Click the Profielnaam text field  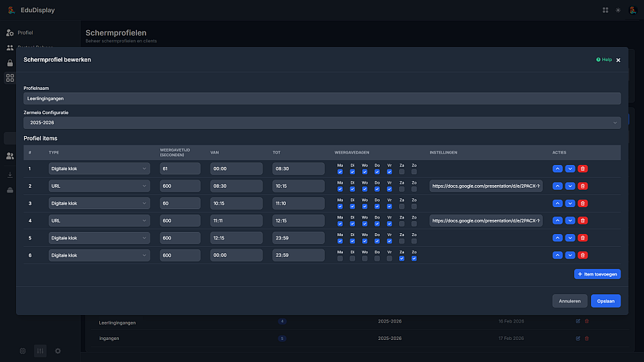[322, 99]
